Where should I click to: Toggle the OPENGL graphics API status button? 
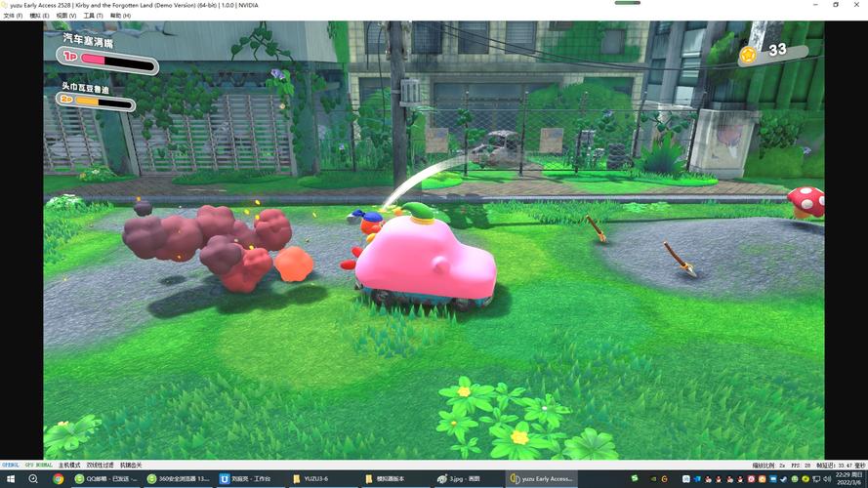pos(10,465)
